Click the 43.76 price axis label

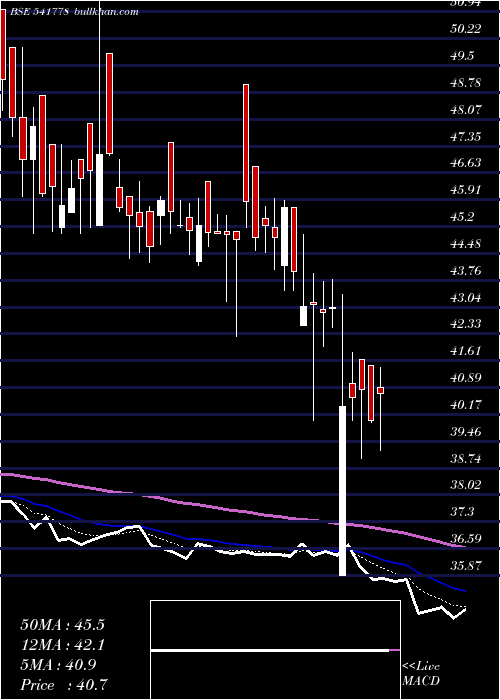tap(466, 271)
